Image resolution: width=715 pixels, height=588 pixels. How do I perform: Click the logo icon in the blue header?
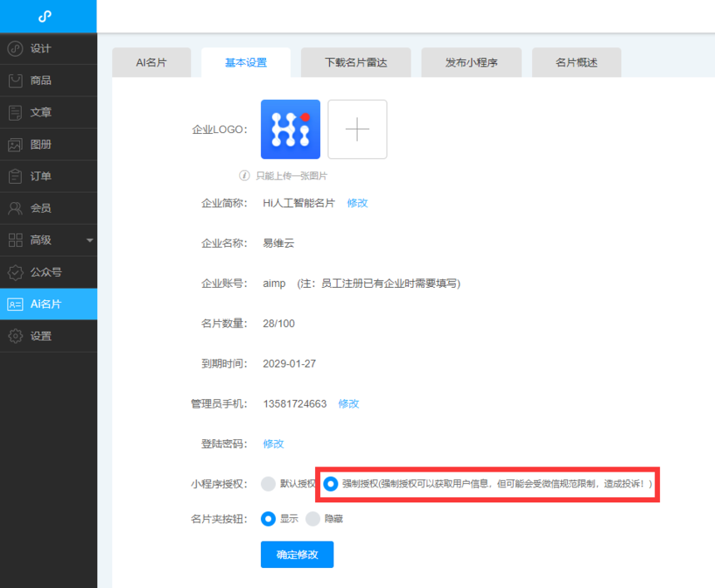[x=45, y=17]
